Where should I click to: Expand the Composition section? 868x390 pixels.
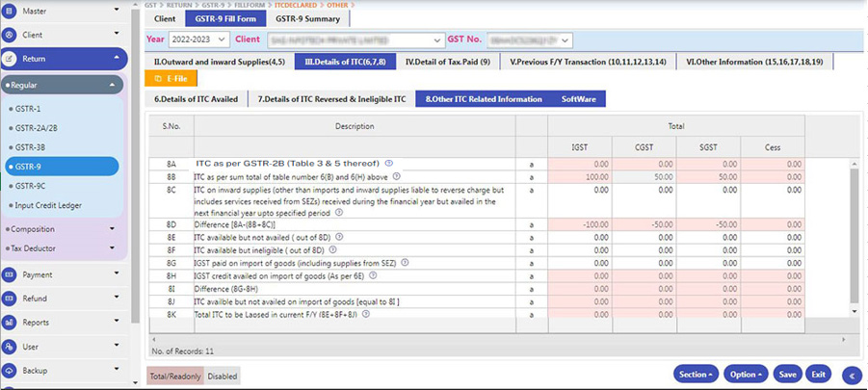pyautogui.click(x=63, y=229)
